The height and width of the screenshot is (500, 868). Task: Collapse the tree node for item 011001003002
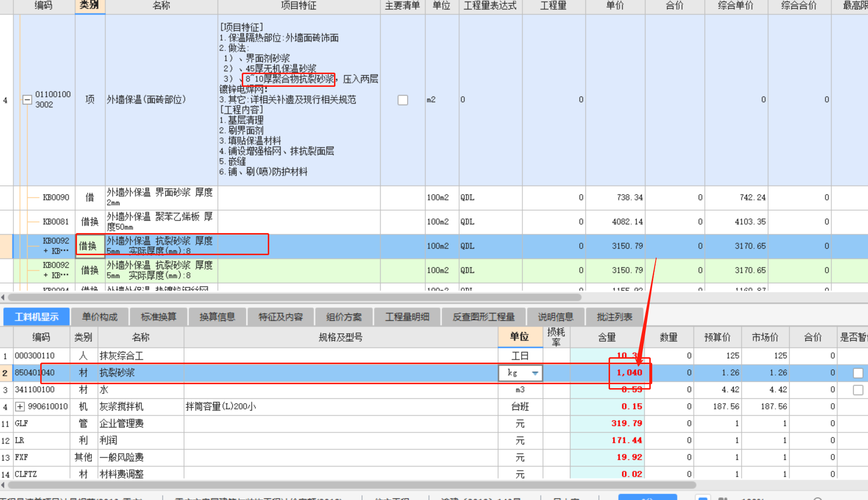(x=27, y=100)
